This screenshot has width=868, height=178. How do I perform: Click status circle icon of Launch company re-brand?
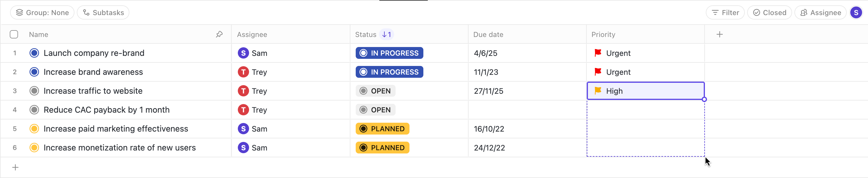34,53
